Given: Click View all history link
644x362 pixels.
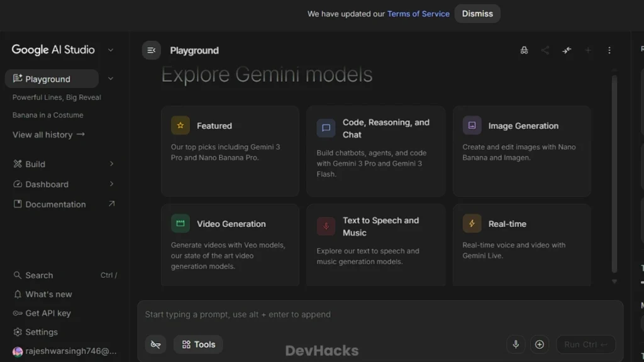Looking at the screenshot, I should point(48,134).
